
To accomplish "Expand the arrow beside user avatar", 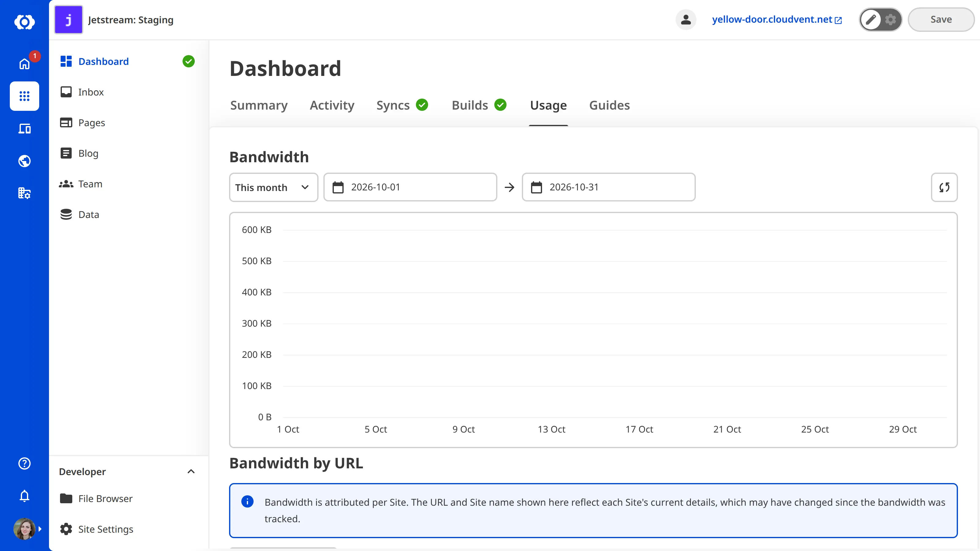I will (40, 529).
